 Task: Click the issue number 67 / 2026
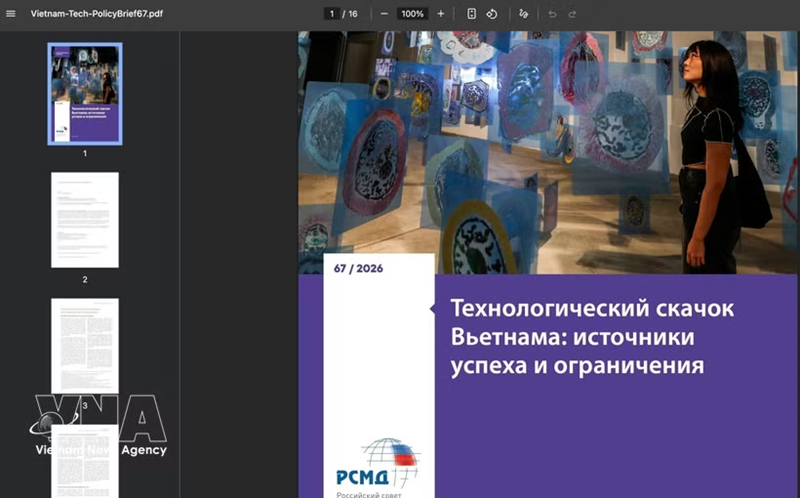coord(358,268)
